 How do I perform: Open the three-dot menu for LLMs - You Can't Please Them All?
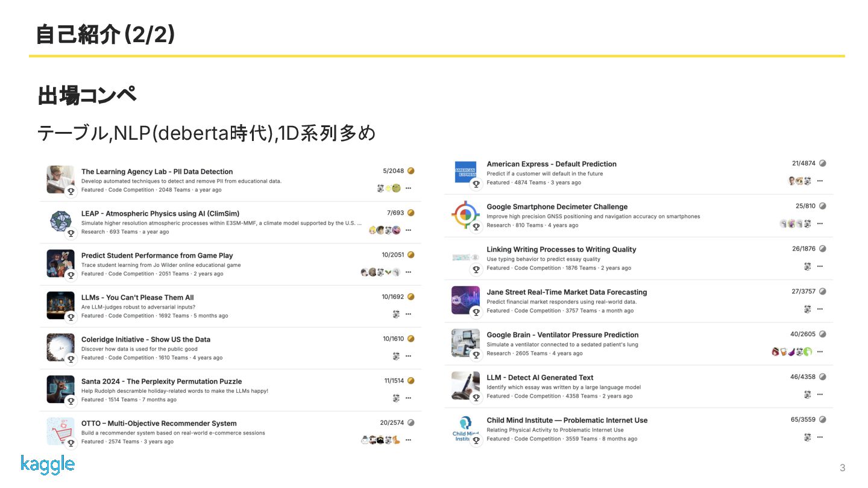[408, 314]
